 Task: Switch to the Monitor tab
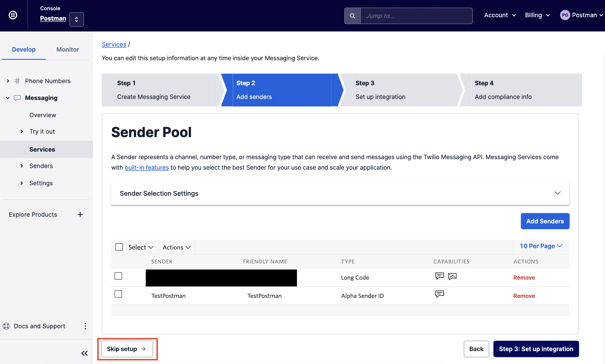point(68,49)
